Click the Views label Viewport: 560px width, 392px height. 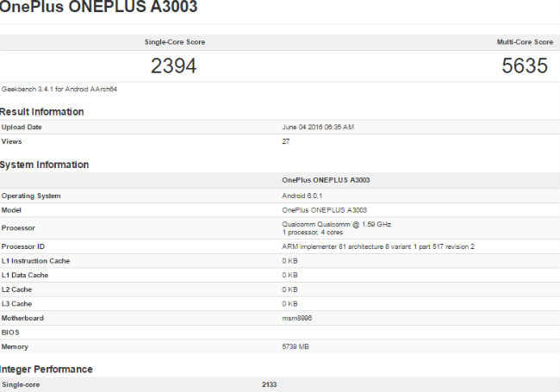pos(11,141)
